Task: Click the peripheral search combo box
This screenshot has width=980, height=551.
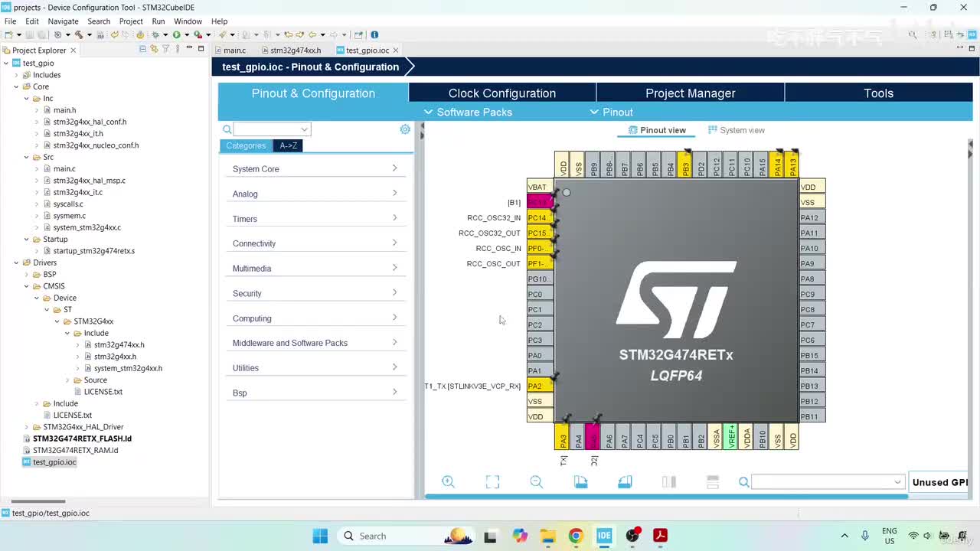Action: [272, 129]
